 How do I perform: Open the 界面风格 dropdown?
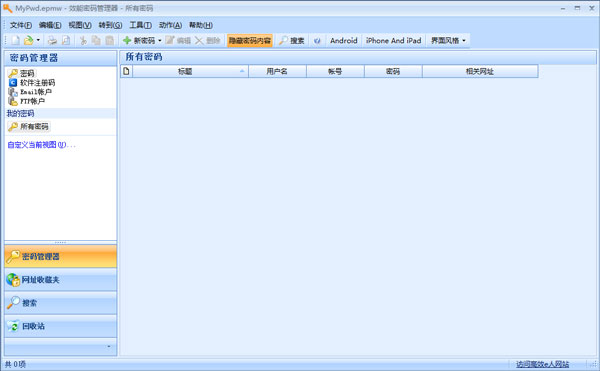(448, 40)
